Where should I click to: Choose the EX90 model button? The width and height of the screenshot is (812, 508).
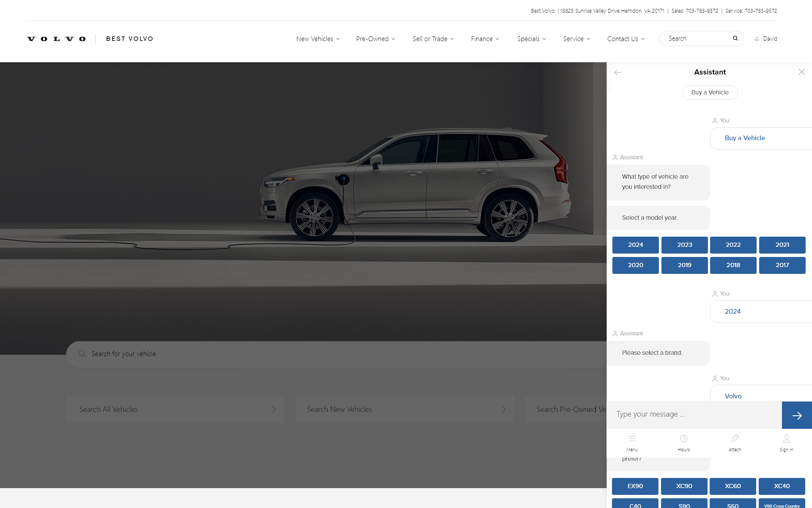click(x=635, y=486)
